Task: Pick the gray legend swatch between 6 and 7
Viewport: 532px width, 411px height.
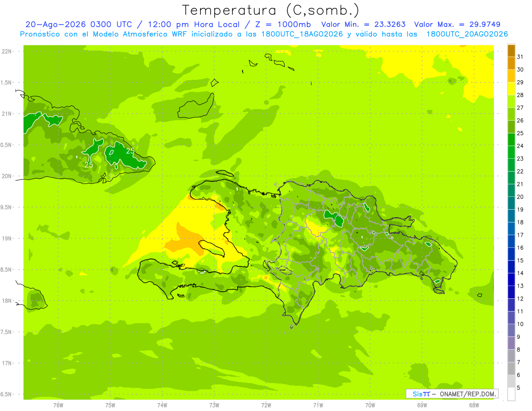Action: tap(511, 368)
